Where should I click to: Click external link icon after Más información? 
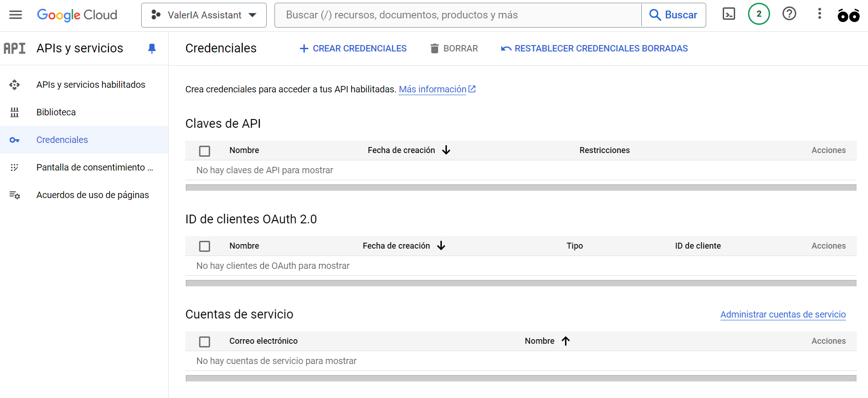[x=472, y=89]
